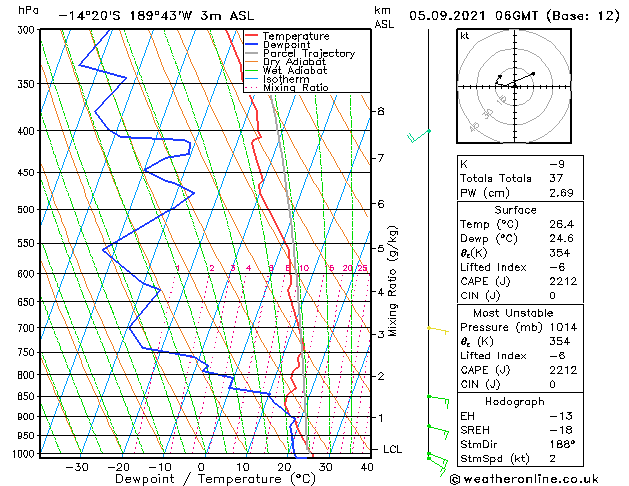The image size is (629, 486).
Task: Select the Mixing Ratio legend label
Action: [x=296, y=87]
